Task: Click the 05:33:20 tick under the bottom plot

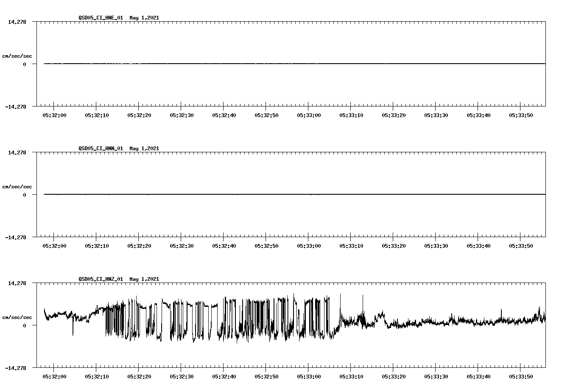Action: tap(394, 376)
